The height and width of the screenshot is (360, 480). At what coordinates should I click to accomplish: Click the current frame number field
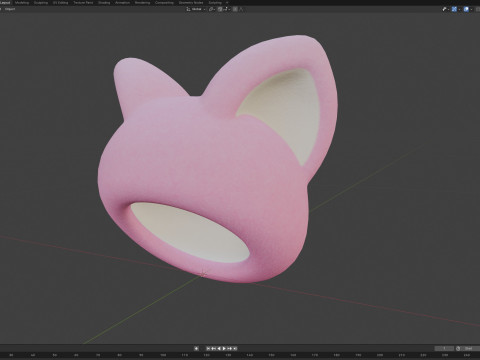444,348
